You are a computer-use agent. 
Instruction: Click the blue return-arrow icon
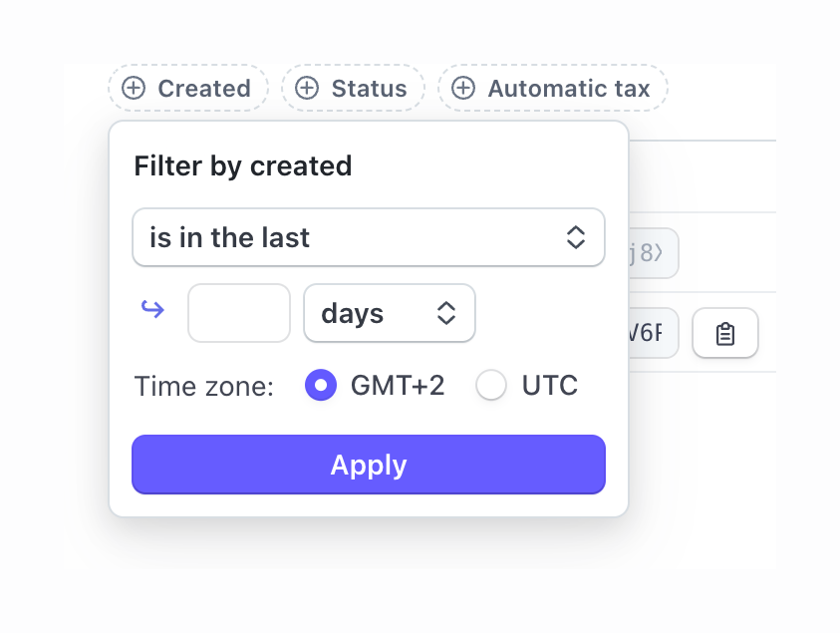coord(154,310)
